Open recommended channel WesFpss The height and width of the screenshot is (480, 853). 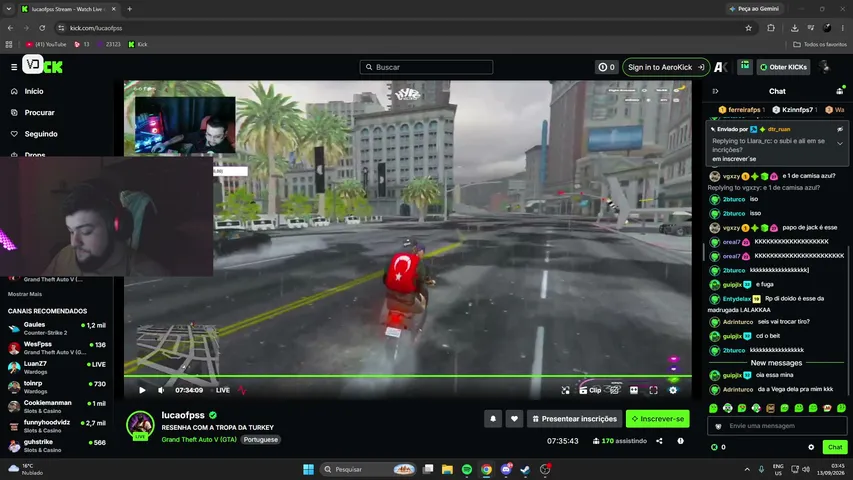pyautogui.click(x=57, y=348)
